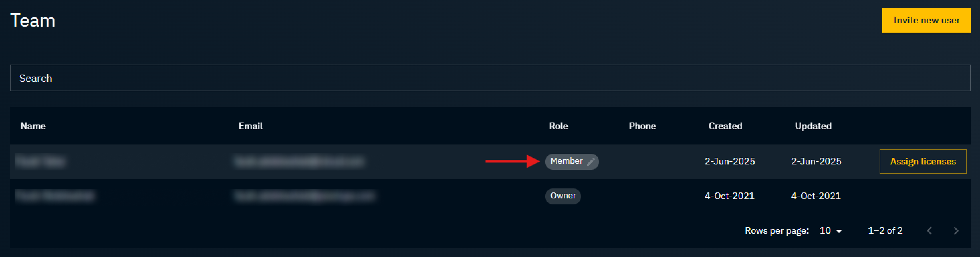Viewport: 980px width, 257px height.
Task: Focus the Search input field
Action: [490, 78]
